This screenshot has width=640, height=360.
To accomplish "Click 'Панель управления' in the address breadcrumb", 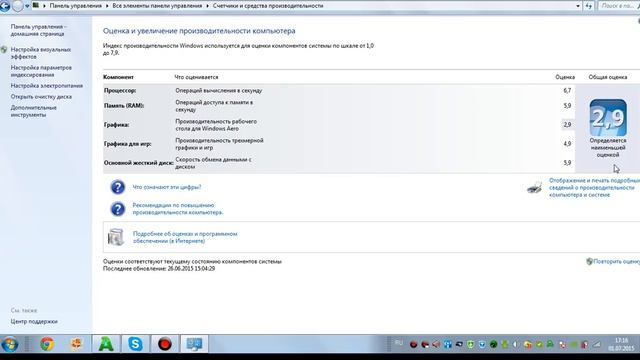I will click(76, 6).
